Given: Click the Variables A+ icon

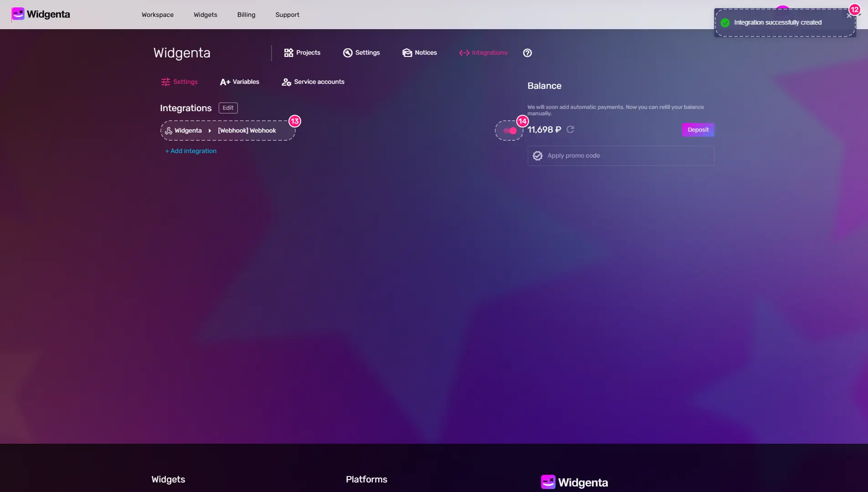Looking at the screenshot, I should [x=226, y=82].
